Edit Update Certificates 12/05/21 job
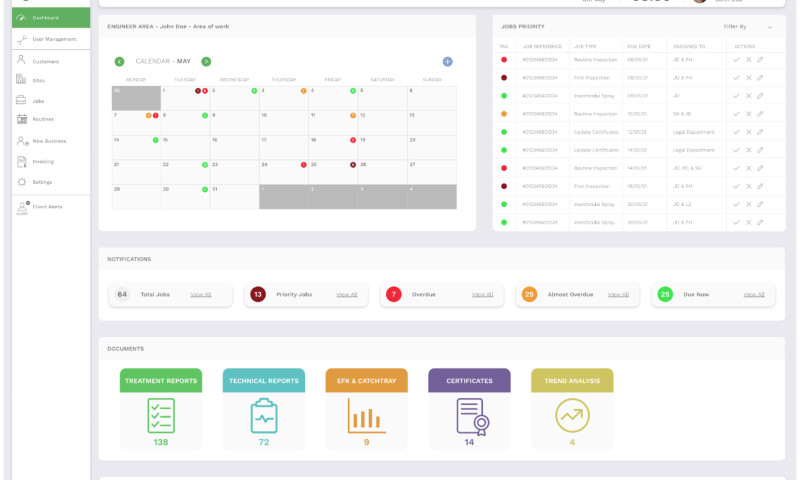 [x=760, y=132]
